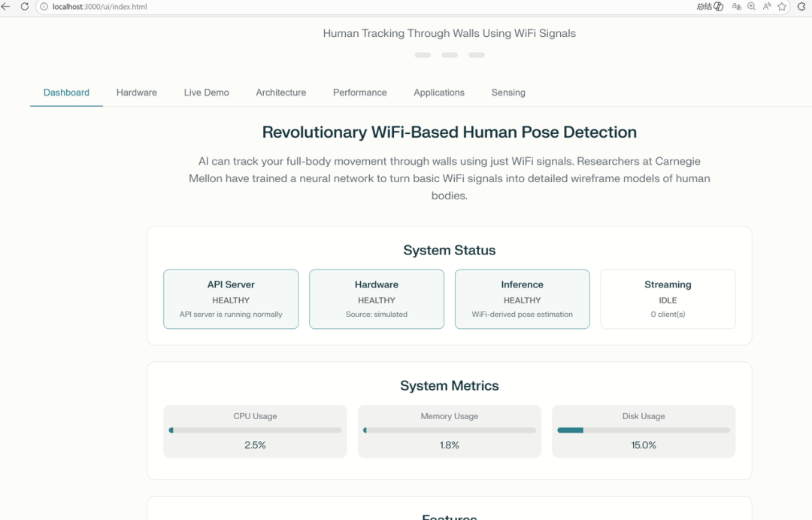Reload the page with refresh icon
Screen dimensions: 812x520
point(24,7)
